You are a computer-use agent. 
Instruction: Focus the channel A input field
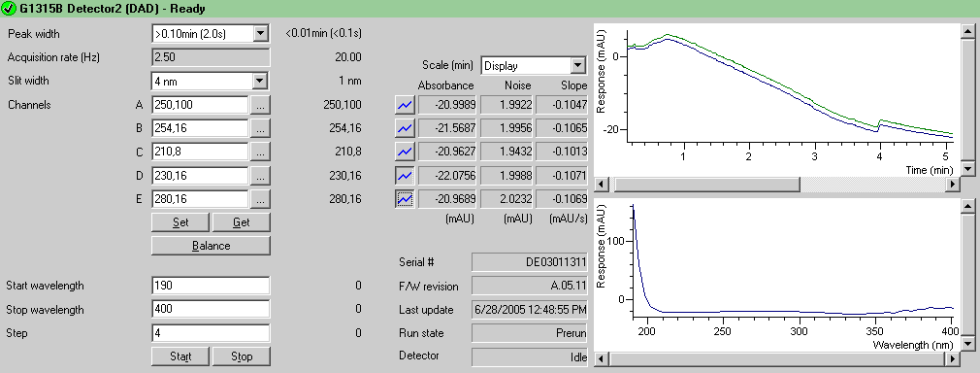pyautogui.click(x=200, y=105)
